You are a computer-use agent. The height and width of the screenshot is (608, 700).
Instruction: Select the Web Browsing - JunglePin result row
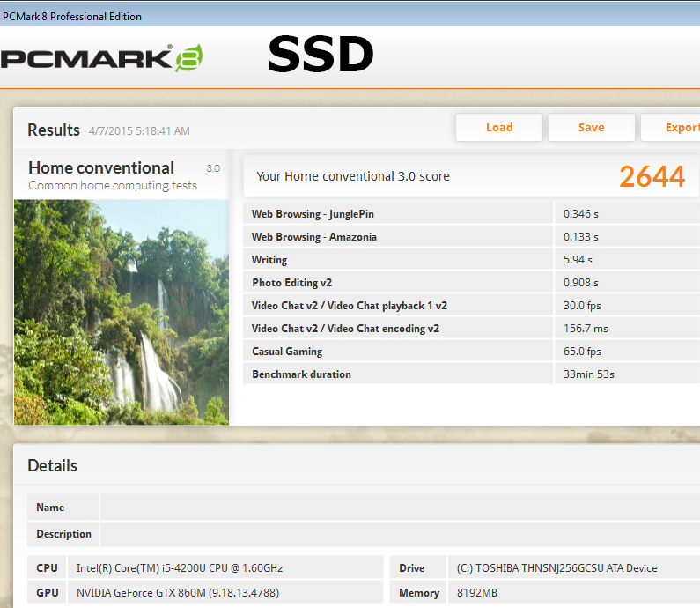pyautogui.click(x=401, y=214)
